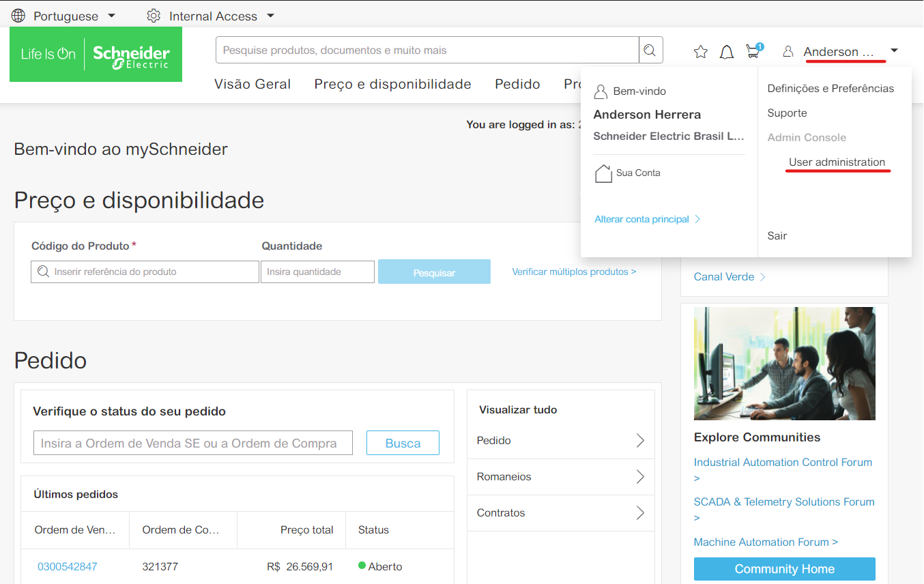Focus Inserir referência do produto field

[x=145, y=272]
